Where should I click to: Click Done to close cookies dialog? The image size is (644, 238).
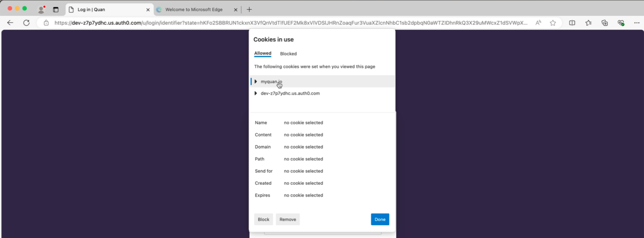pyautogui.click(x=380, y=219)
